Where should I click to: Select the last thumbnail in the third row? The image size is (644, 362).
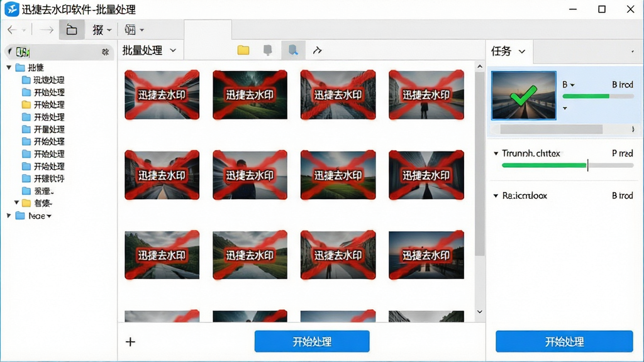click(x=426, y=255)
